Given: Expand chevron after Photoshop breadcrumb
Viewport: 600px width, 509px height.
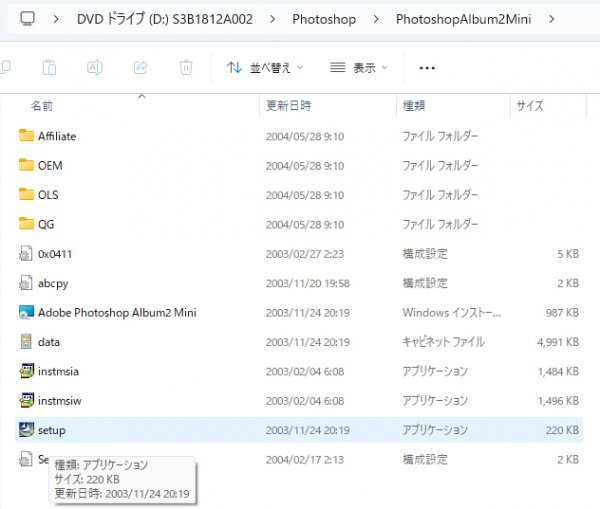Looking at the screenshot, I should (x=376, y=19).
